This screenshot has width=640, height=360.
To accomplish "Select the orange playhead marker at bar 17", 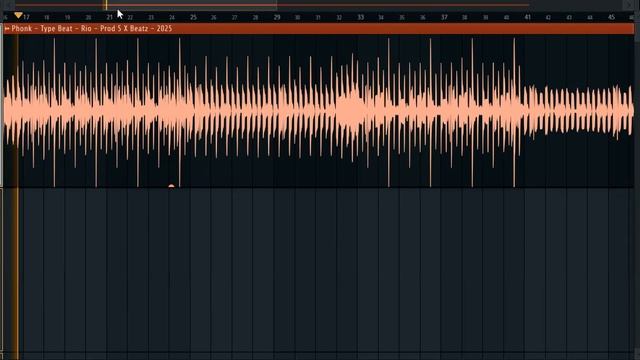I will [x=18, y=16].
